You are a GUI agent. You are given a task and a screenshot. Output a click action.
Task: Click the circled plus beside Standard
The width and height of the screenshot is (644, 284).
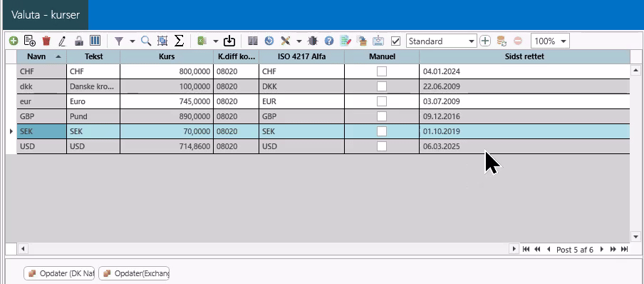pos(485,41)
